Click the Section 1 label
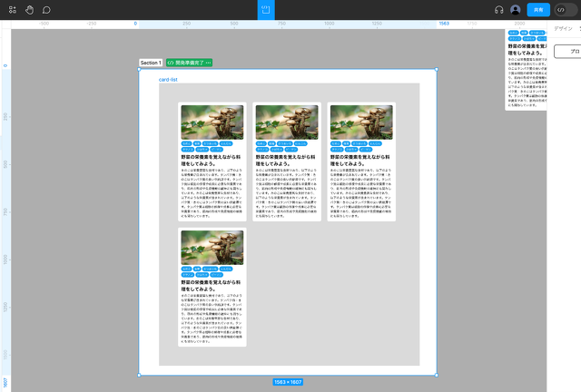 coord(151,63)
